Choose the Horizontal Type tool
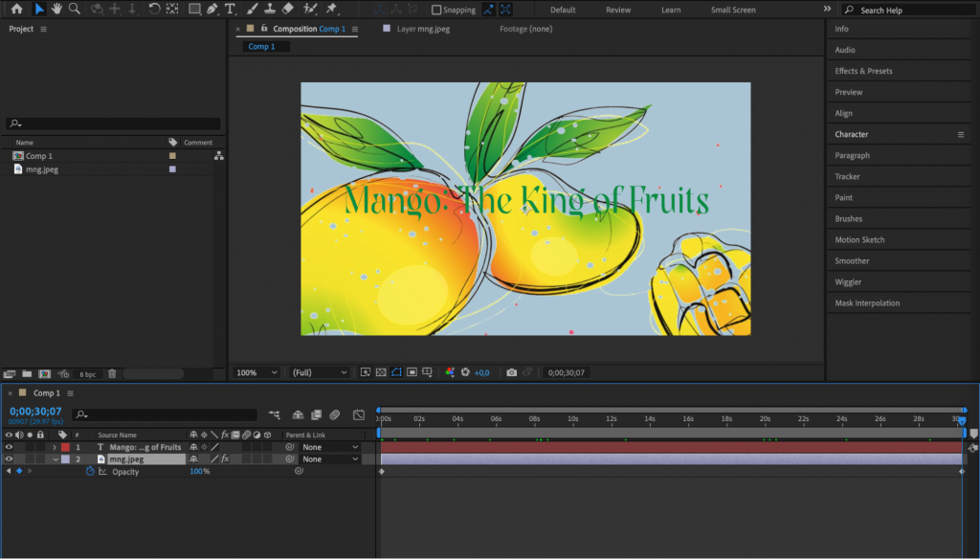This screenshot has width=980, height=559. pyautogui.click(x=231, y=10)
